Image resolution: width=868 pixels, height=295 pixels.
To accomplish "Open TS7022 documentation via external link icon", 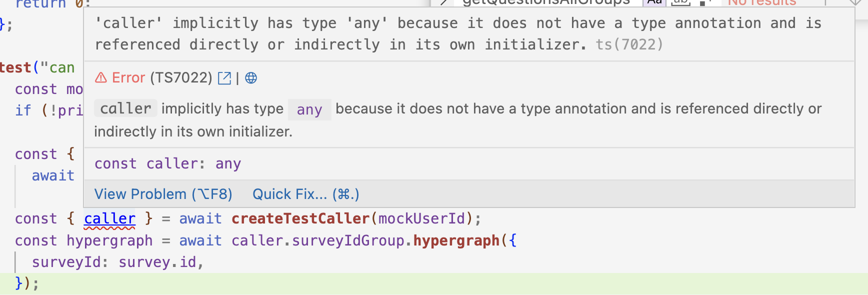I will 224,78.
